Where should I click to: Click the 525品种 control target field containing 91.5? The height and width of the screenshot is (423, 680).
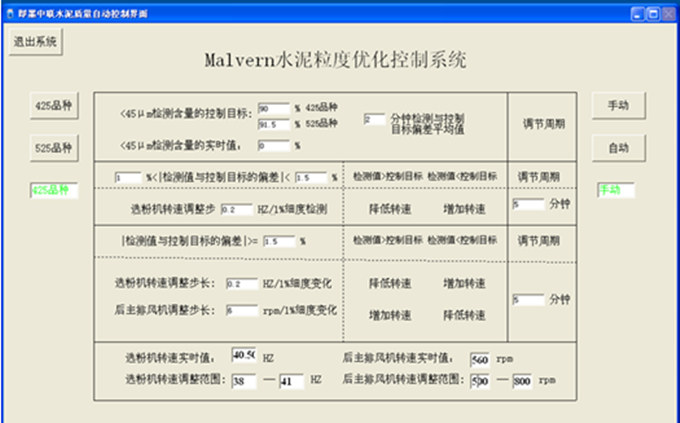tap(273, 124)
